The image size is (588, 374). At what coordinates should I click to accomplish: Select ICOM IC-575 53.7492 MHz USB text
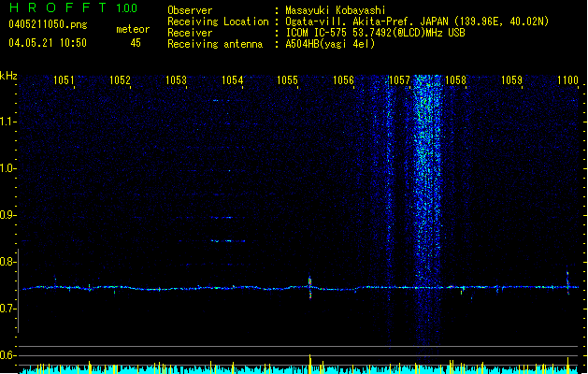(376, 33)
